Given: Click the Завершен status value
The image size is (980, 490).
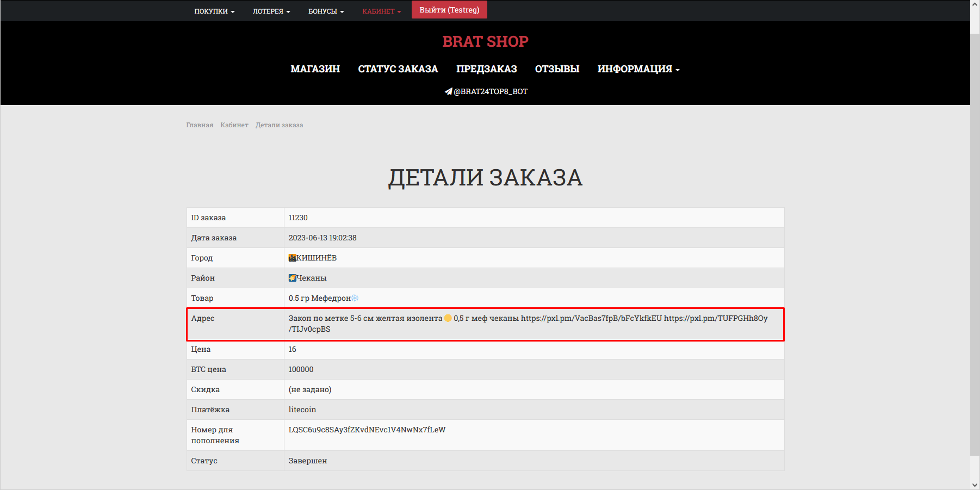Looking at the screenshot, I should pos(308,461).
